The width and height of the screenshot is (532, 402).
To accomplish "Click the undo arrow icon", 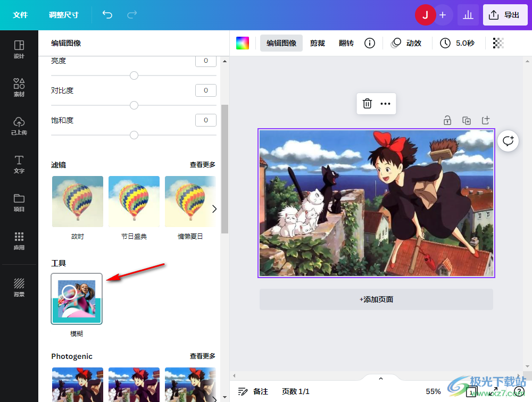I will [107, 14].
